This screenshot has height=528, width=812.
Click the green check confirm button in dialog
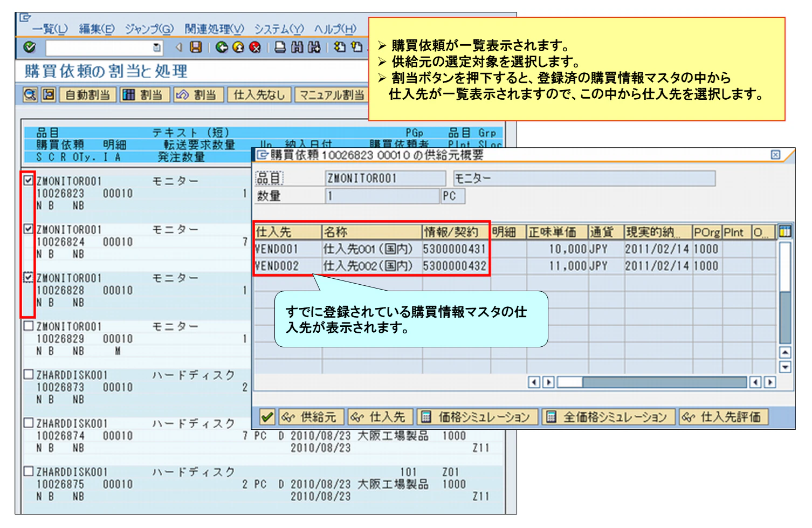click(x=267, y=417)
